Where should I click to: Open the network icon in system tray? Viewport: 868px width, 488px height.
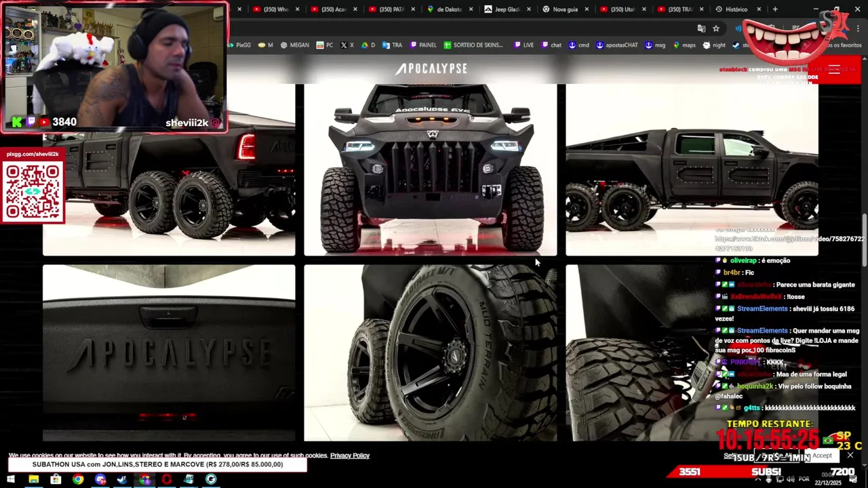pyautogui.click(x=780, y=479)
